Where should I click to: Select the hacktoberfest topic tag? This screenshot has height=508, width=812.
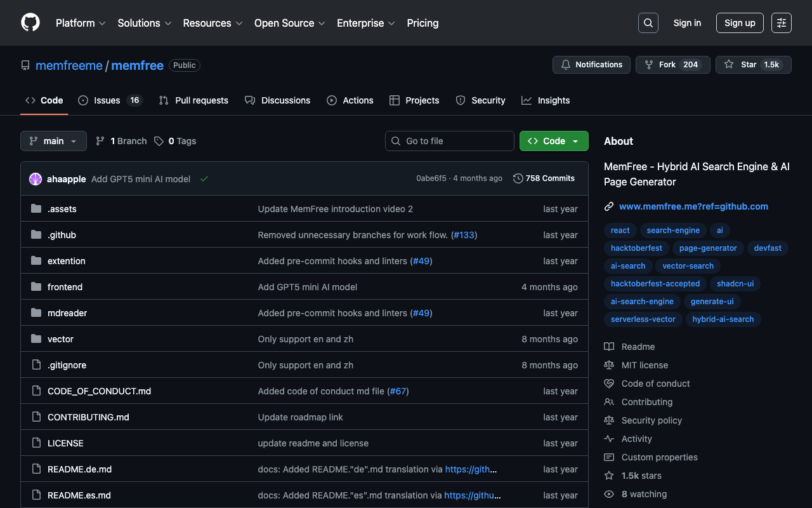pyautogui.click(x=636, y=248)
